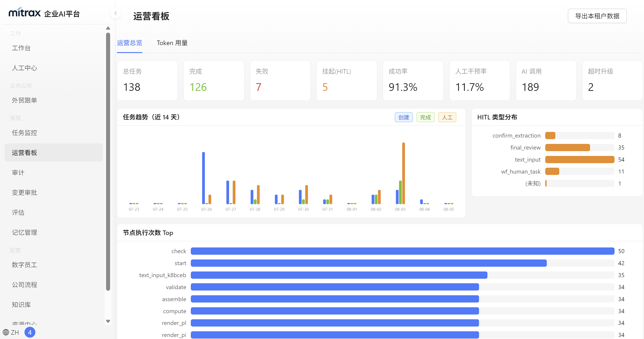Click the HITL 类型分布 heading
This screenshot has height=339, width=644.
coord(497,117)
